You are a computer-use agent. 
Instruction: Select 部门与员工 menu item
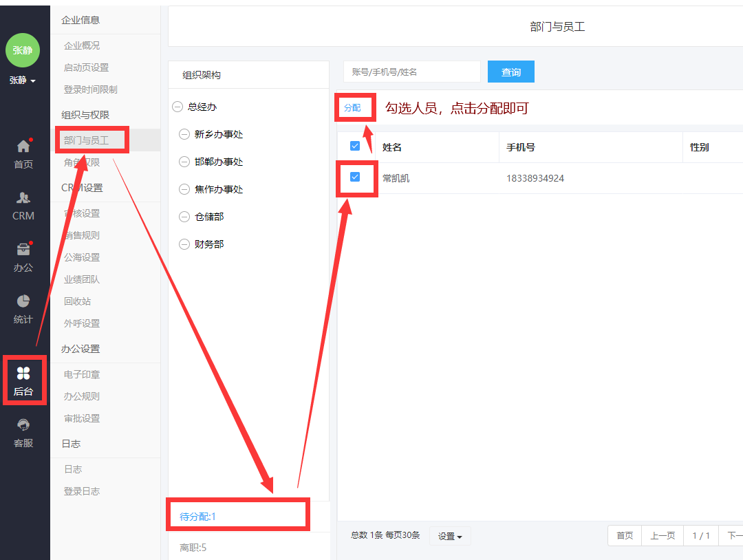(86, 140)
